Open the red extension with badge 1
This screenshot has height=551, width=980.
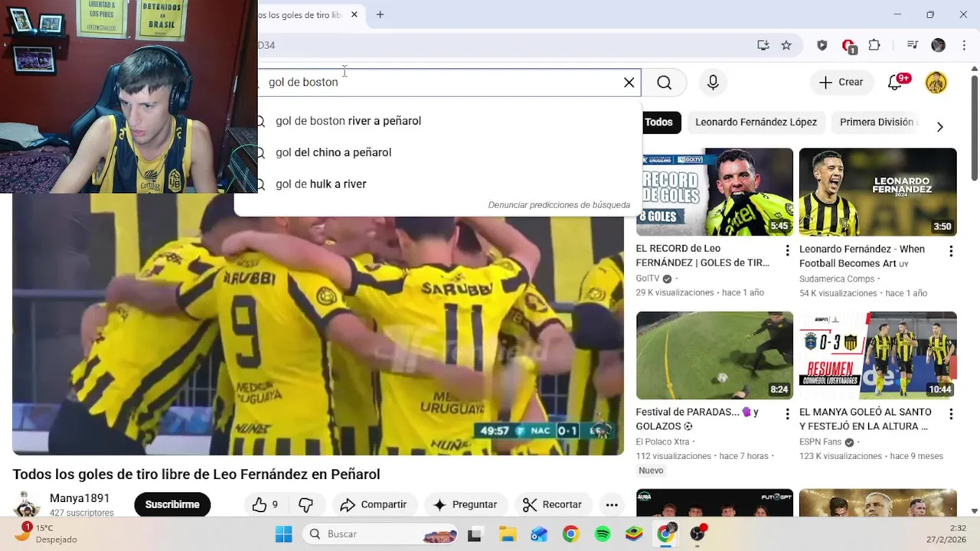coord(848,46)
